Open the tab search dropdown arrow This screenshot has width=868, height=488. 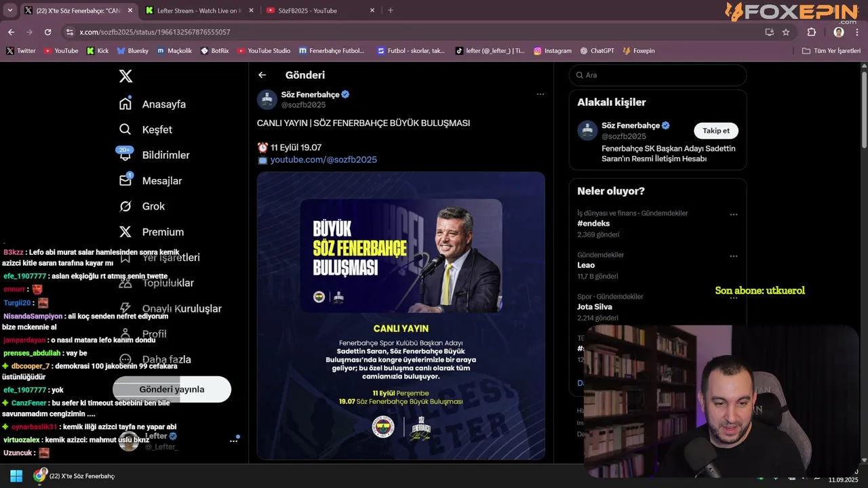pos(9,10)
